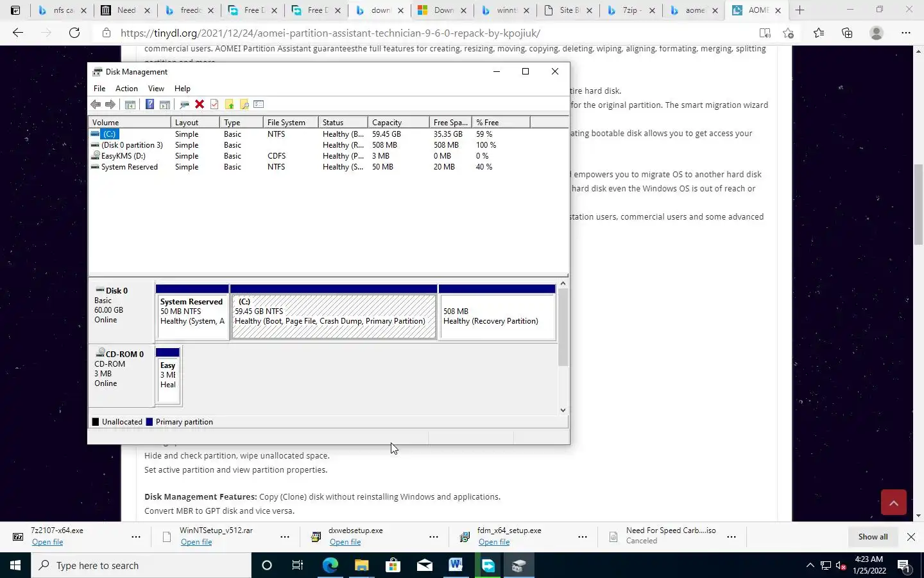Open the View menu in Disk Management
This screenshot has width=924, height=578.
pyautogui.click(x=156, y=89)
